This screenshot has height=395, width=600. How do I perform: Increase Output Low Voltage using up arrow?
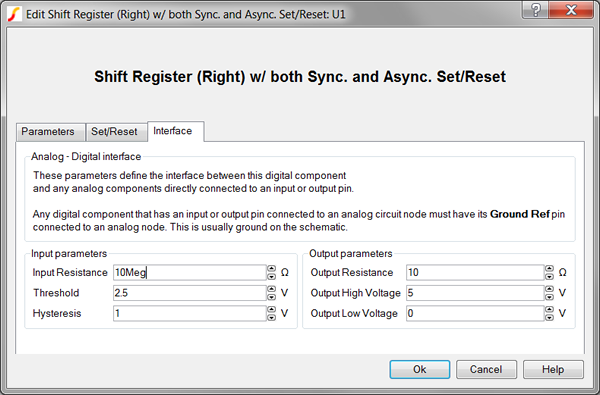point(549,310)
